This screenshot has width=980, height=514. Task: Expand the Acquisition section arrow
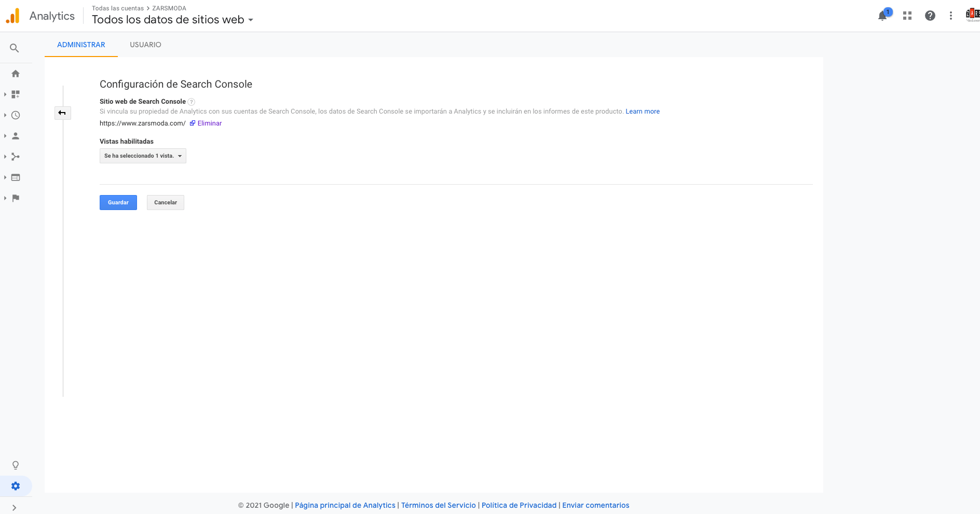coord(5,157)
